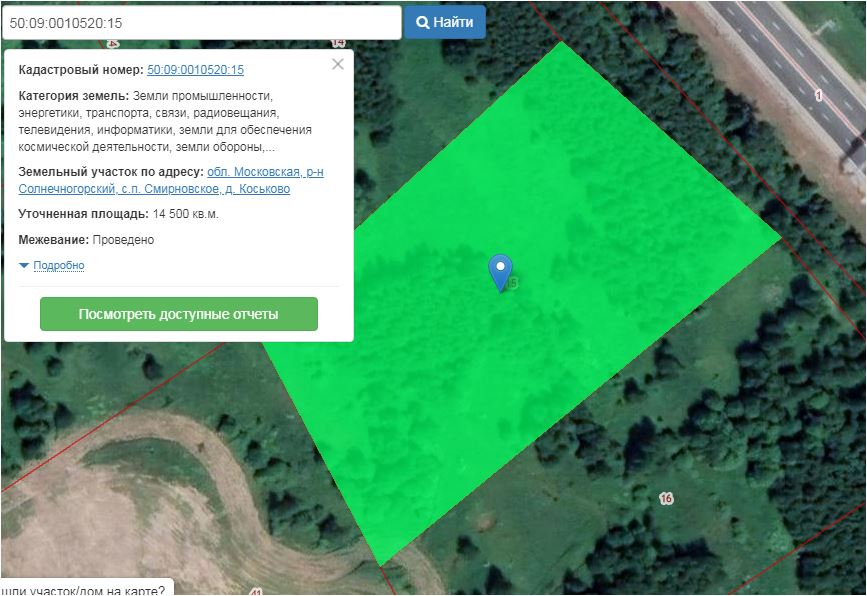This screenshot has height=596, width=867.
Task: Expand the Подробно details section
Action: [58, 266]
